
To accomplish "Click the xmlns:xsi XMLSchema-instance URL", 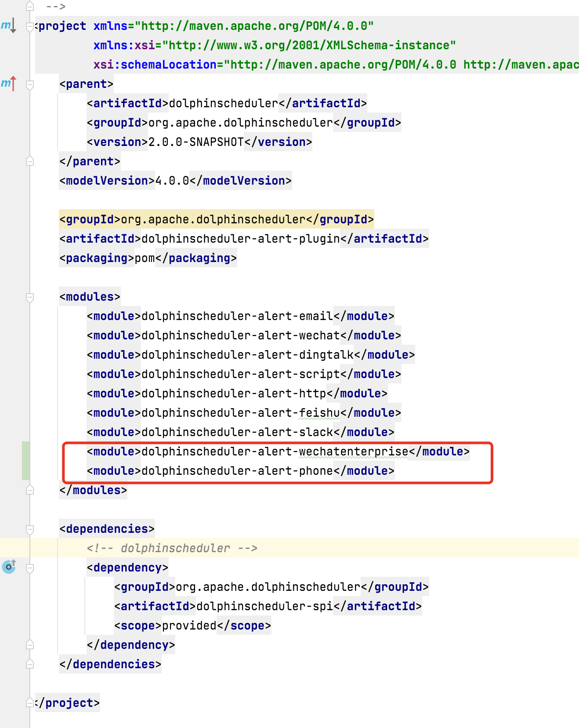I will (309, 45).
